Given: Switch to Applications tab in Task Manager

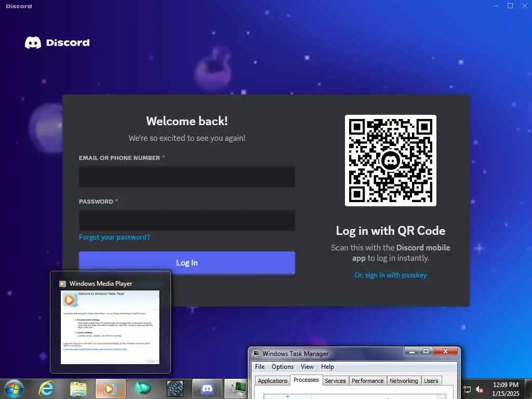Looking at the screenshot, I should coord(272,381).
